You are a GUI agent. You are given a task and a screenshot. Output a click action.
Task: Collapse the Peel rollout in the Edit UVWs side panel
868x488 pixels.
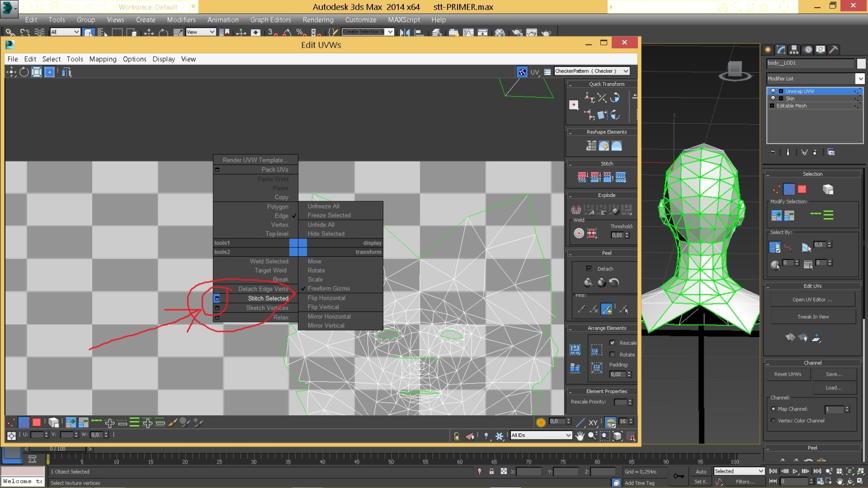point(570,253)
